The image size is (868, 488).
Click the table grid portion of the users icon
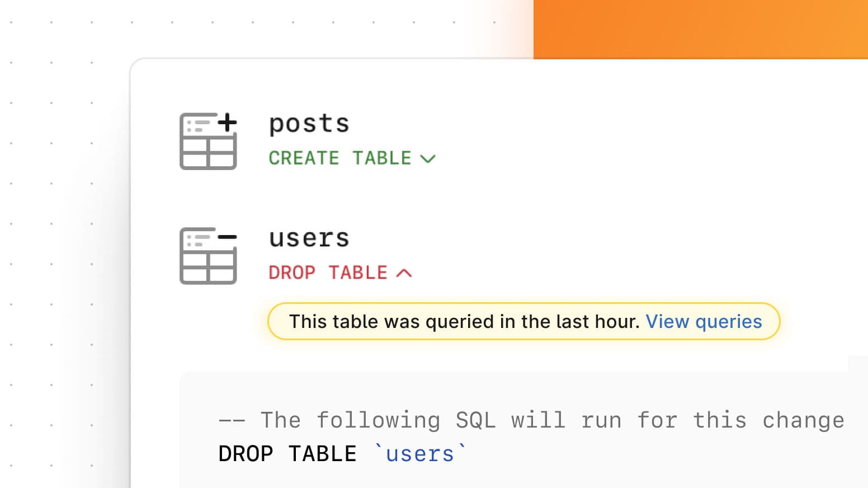click(208, 269)
